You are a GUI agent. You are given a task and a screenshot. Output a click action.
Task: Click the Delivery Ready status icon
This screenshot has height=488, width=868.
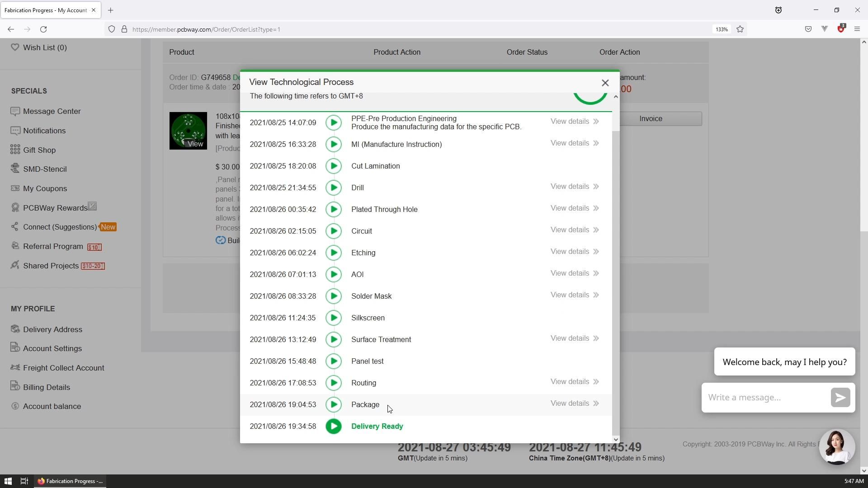334,426
